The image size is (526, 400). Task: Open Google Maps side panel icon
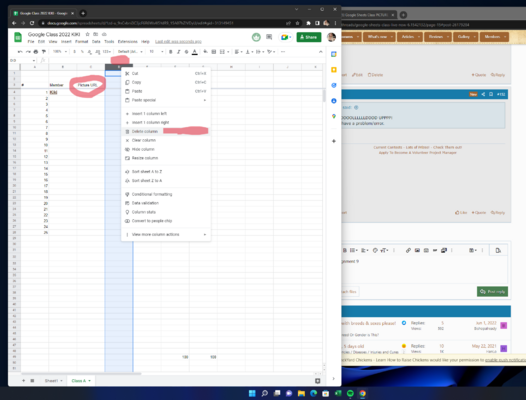(334, 116)
